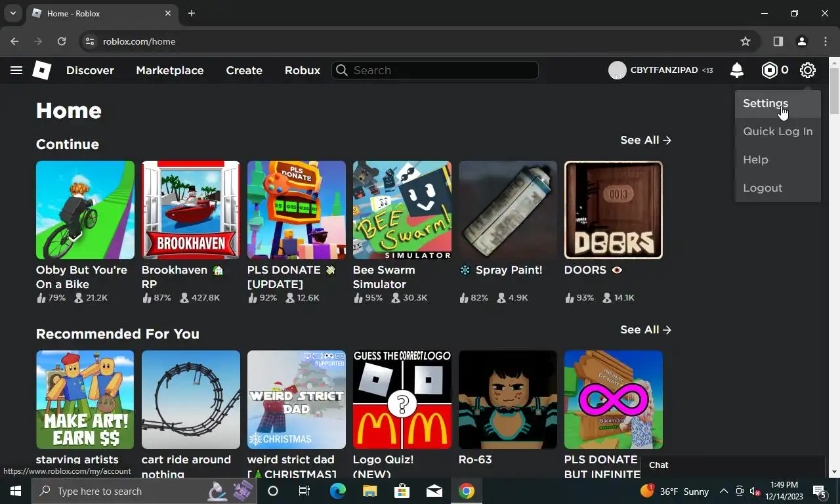Image resolution: width=840 pixels, height=504 pixels.
Task: Click the Brookhaven RP title text
Action: tap(182, 277)
